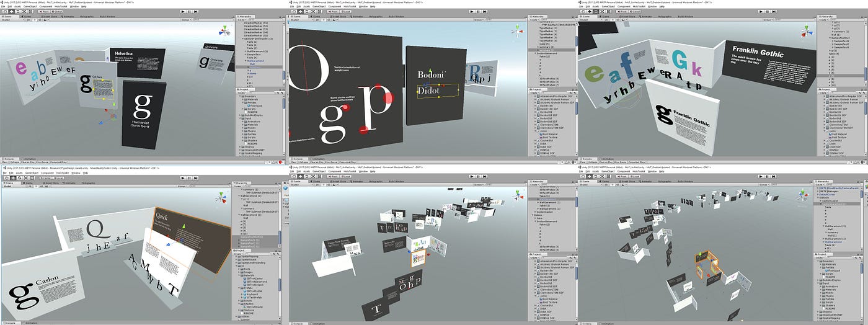Viewport: 868px width, 325px height.
Task: Step frame button in the Caslon scene window
Action: click(x=196, y=178)
